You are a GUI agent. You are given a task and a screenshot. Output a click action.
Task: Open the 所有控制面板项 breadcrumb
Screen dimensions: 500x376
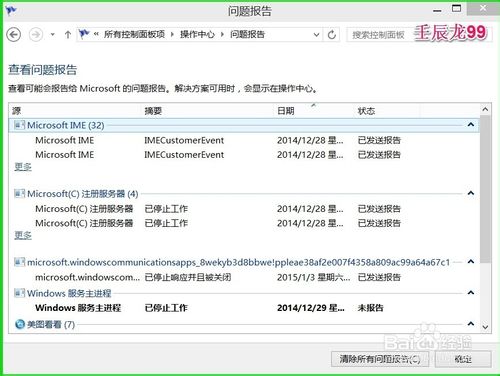134,34
